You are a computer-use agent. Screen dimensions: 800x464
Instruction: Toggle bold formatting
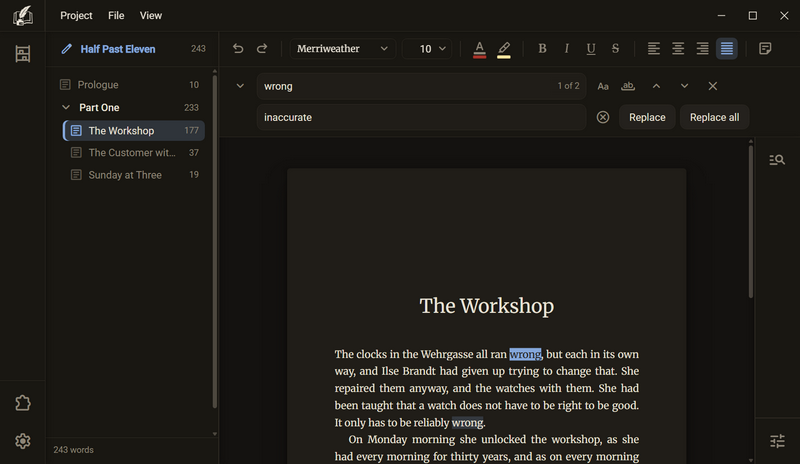coord(542,48)
